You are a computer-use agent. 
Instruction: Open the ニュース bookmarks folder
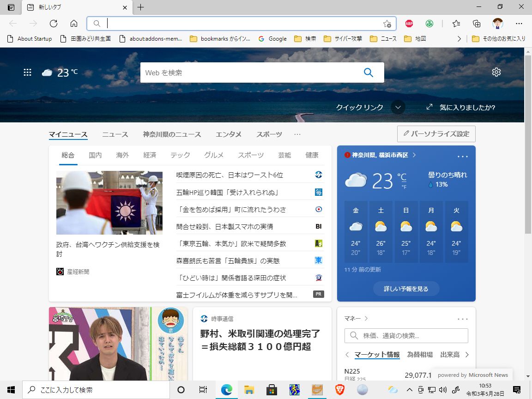383,39
